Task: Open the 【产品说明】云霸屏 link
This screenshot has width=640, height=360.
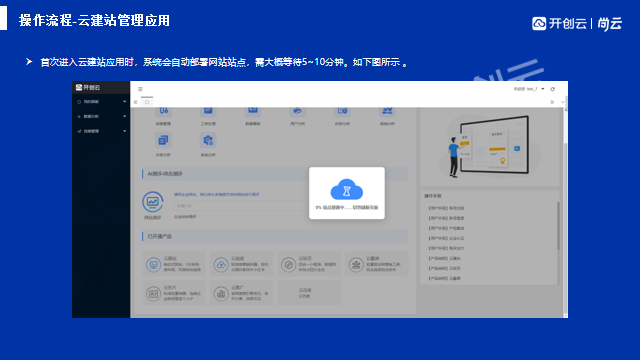Action: coord(444,278)
